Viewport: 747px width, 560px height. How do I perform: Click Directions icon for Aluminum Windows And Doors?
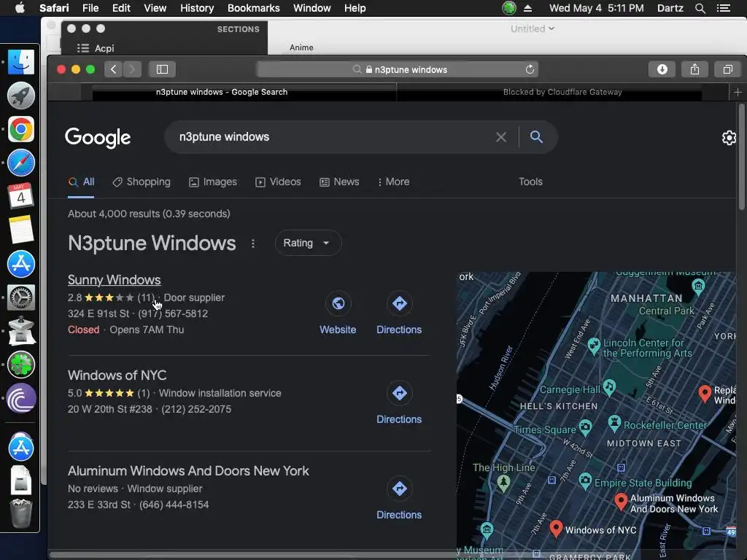click(399, 489)
